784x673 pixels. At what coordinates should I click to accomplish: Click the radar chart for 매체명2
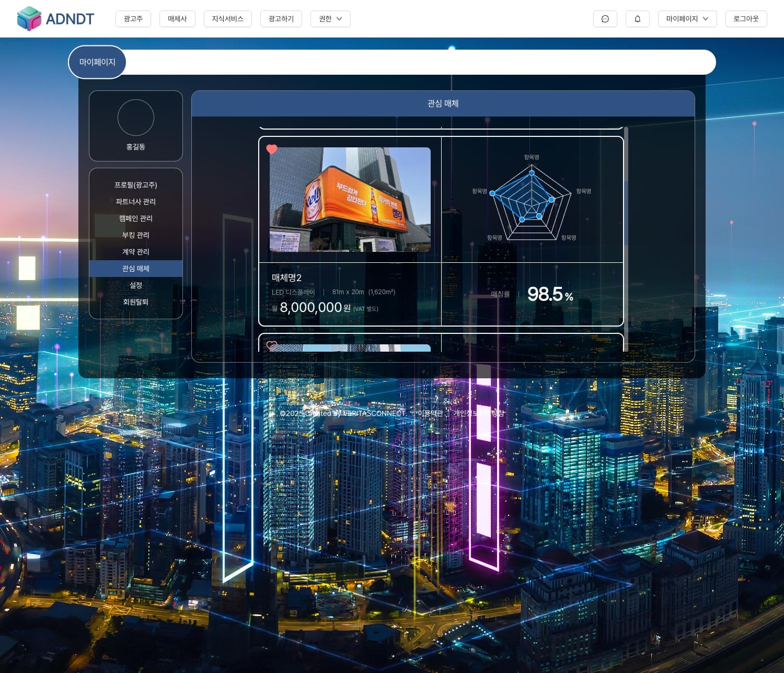tap(532, 200)
